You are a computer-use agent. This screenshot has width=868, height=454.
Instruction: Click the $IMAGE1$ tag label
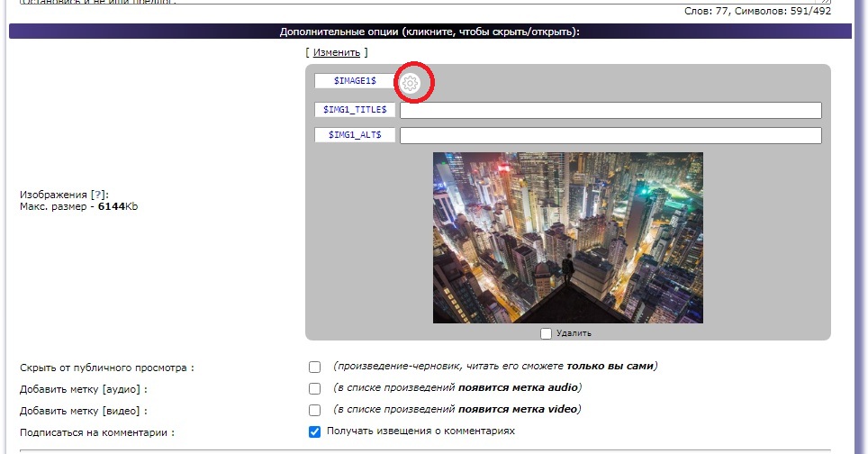click(355, 81)
